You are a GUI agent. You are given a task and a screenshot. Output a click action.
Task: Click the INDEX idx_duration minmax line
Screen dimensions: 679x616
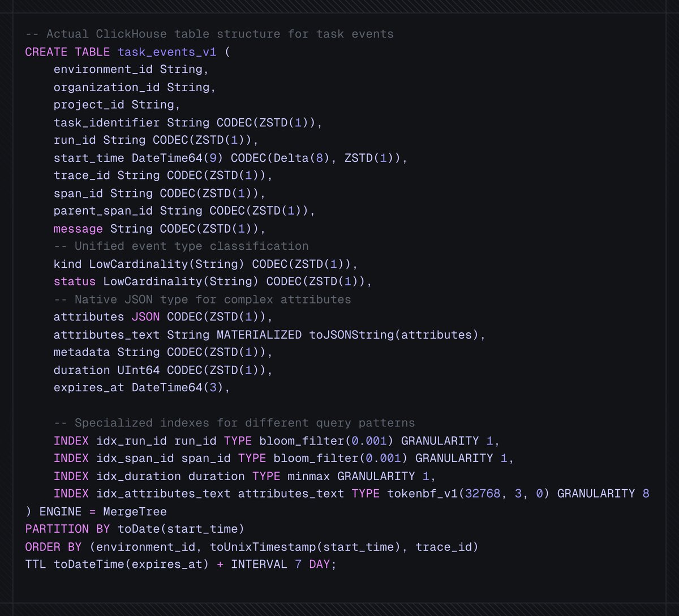coord(244,476)
